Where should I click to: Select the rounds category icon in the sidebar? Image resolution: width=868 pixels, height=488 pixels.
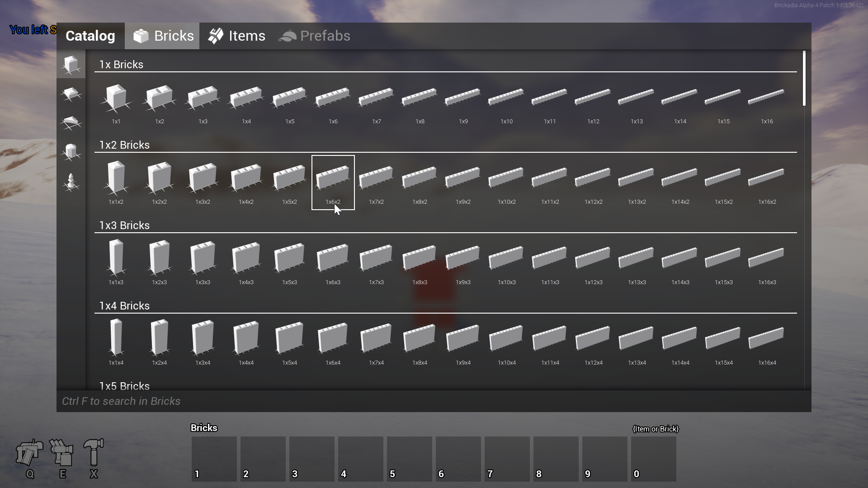(71, 151)
